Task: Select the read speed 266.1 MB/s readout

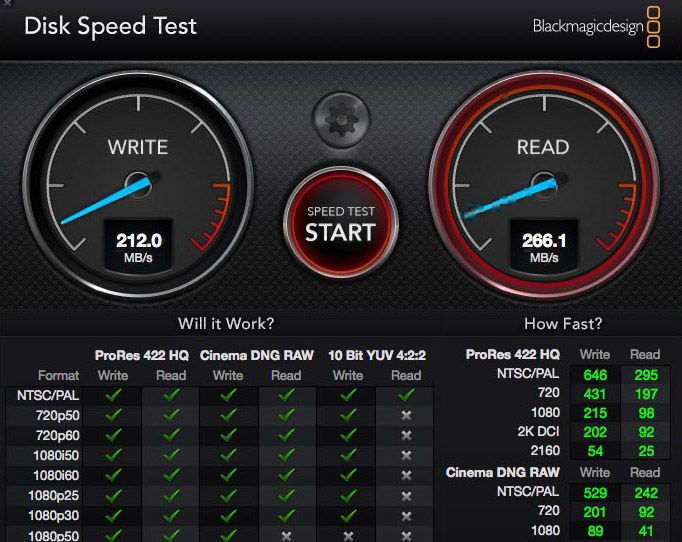Action: pyautogui.click(x=544, y=247)
